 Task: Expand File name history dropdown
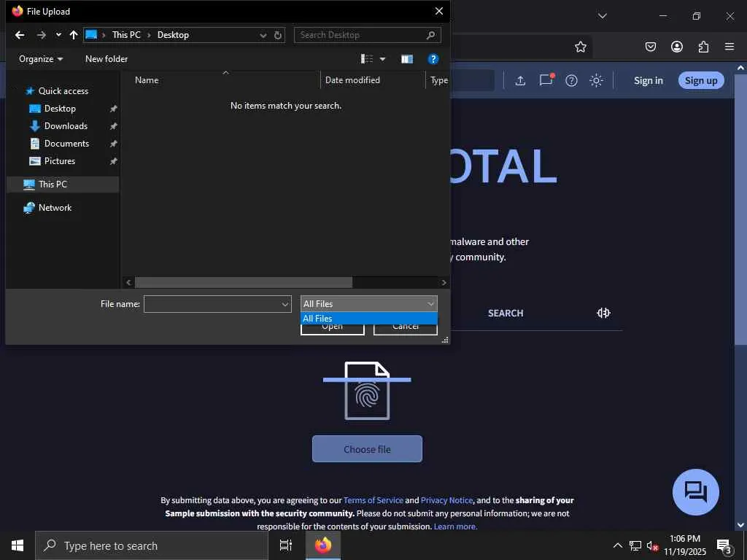(285, 304)
